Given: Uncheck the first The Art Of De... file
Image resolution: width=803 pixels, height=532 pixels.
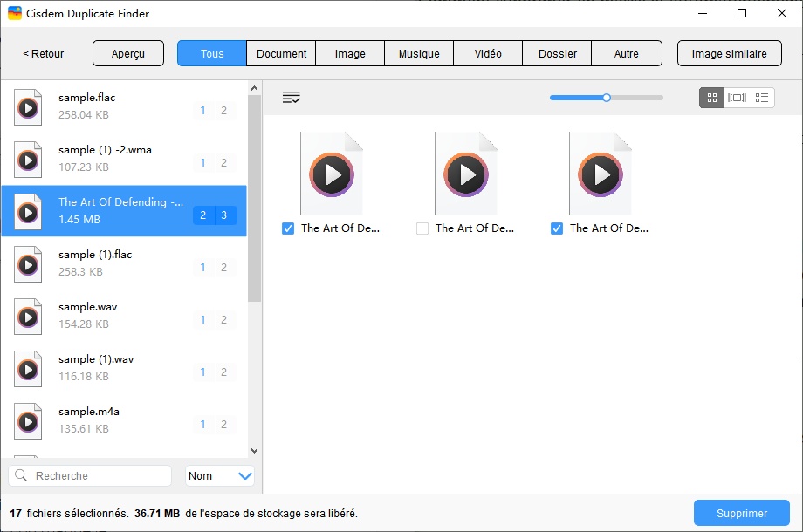Looking at the screenshot, I should 288,228.
